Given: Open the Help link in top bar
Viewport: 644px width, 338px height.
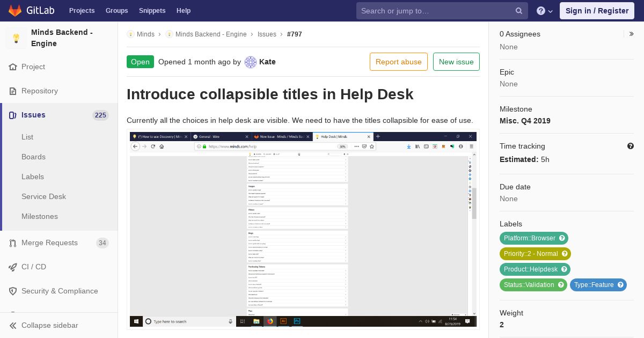Looking at the screenshot, I should [184, 11].
